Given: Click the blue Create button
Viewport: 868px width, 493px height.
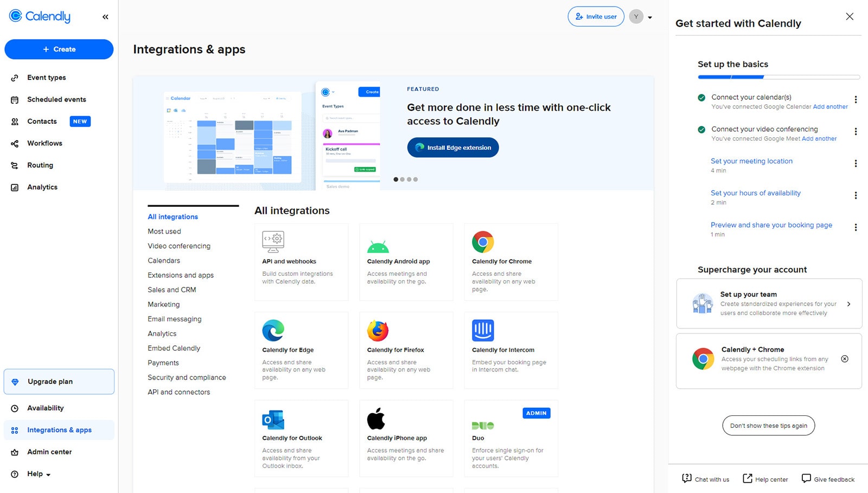Looking at the screenshot, I should (x=59, y=49).
